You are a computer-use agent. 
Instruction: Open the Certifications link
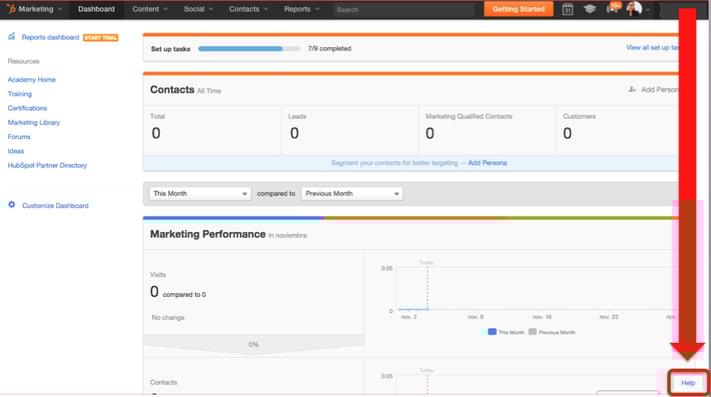click(x=27, y=108)
